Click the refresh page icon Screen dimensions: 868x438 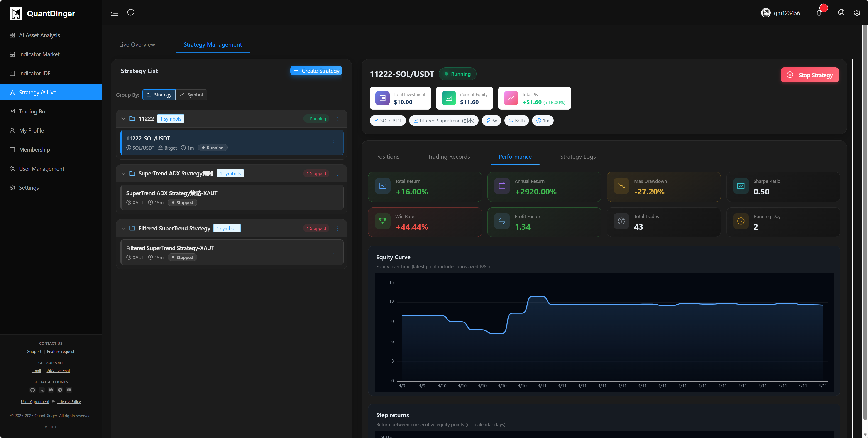(131, 12)
